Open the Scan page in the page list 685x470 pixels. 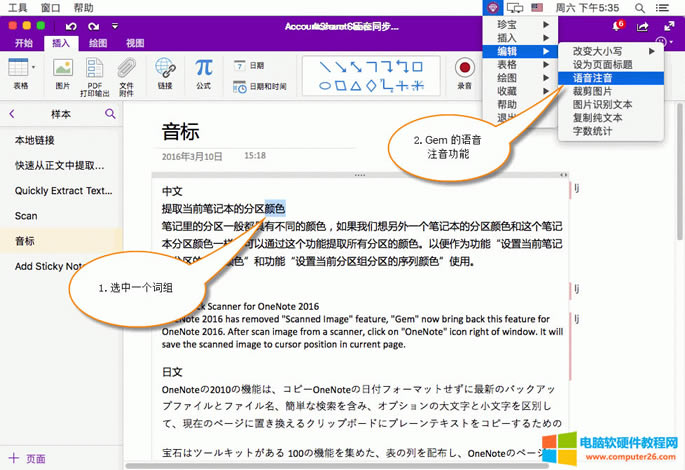pyautogui.click(x=26, y=215)
